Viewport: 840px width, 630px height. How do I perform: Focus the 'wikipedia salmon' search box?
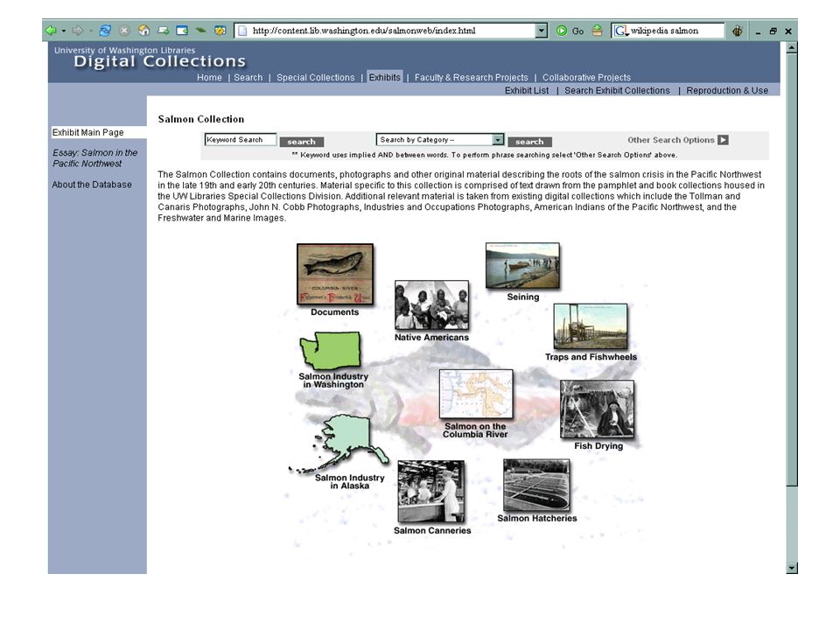pyautogui.click(x=676, y=31)
